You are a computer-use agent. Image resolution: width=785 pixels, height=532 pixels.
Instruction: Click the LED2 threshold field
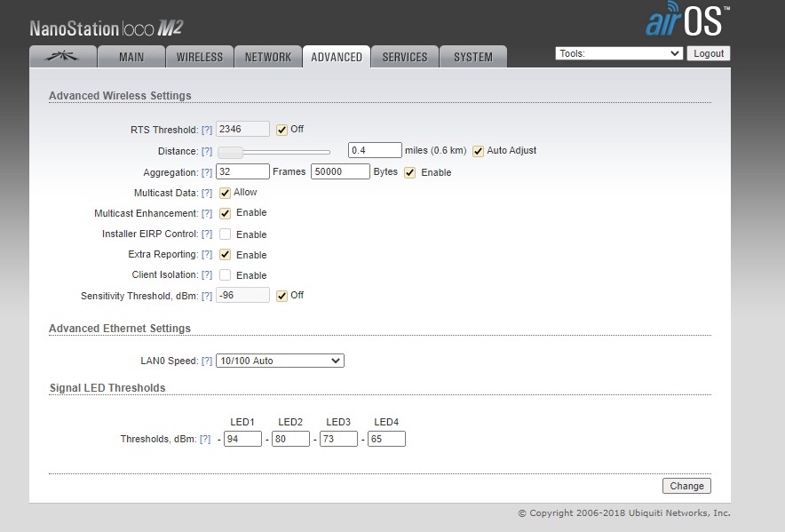(x=291, y=439)
